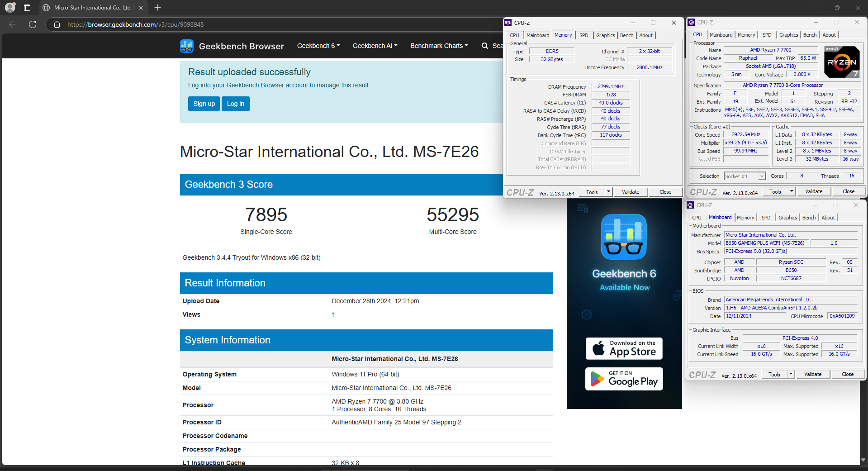Click the DRAM Frequency value 2799.1 MHz

pos(611,87)
